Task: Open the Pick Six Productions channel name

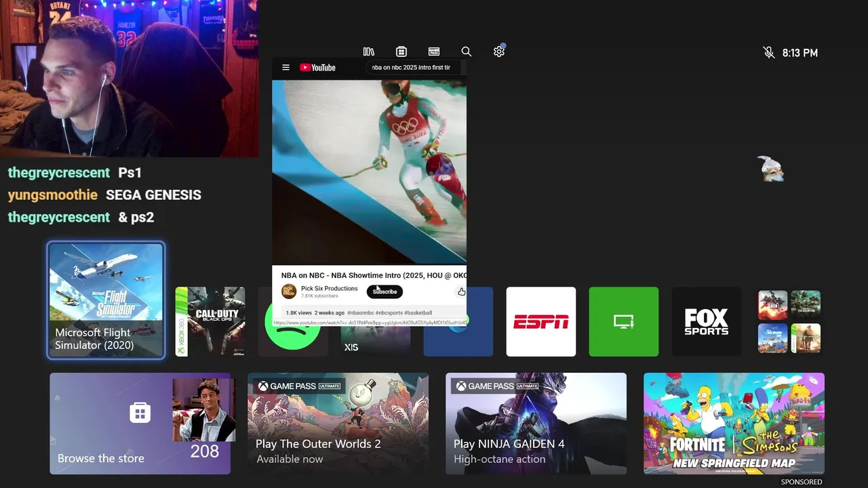Action: [329, 288]
